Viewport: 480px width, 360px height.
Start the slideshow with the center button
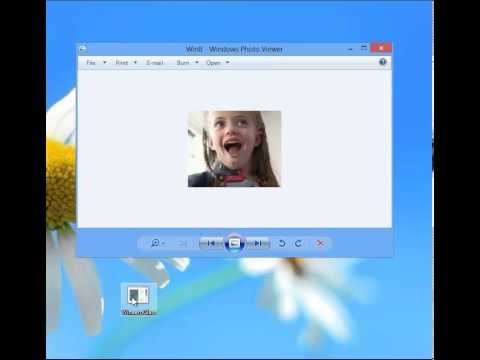coord(234,243)
